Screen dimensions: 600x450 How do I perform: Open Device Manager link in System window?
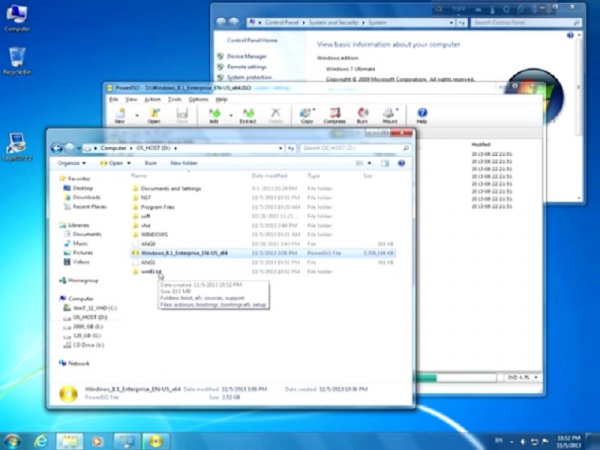tap(247, 56)
